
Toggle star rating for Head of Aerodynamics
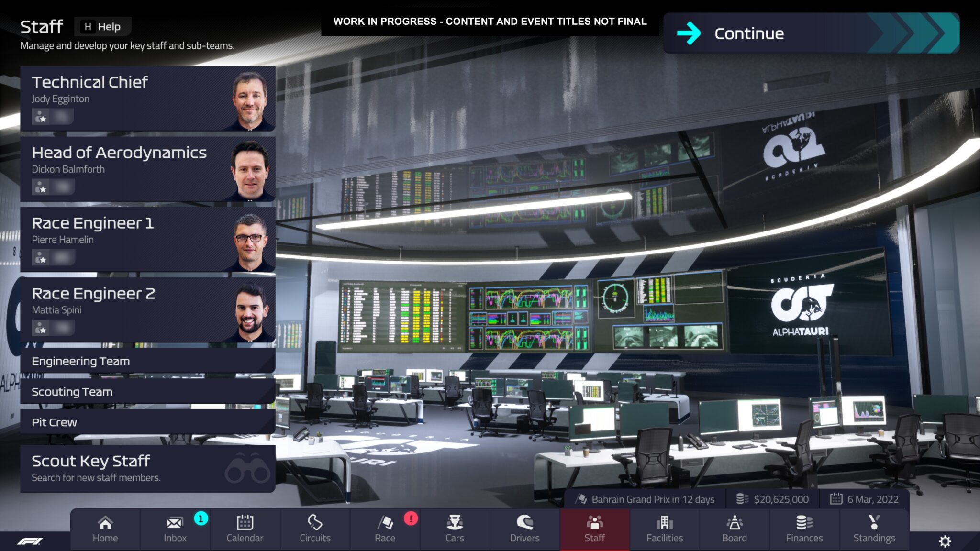(43, 187)
